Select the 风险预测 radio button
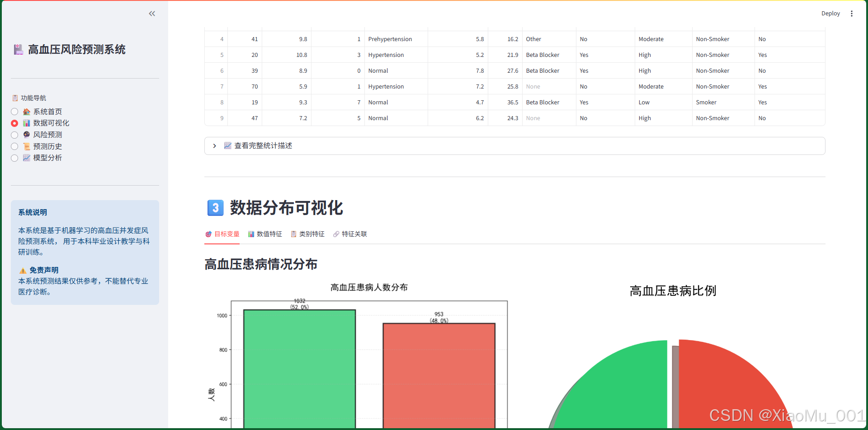The height and width of the screenshot is (430, 868). (14, 135)
